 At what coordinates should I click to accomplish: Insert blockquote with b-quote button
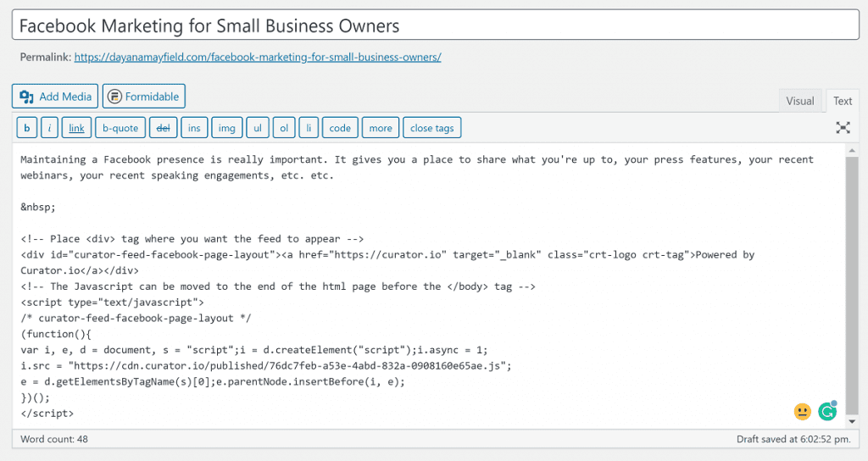click(x=120, y=128)
